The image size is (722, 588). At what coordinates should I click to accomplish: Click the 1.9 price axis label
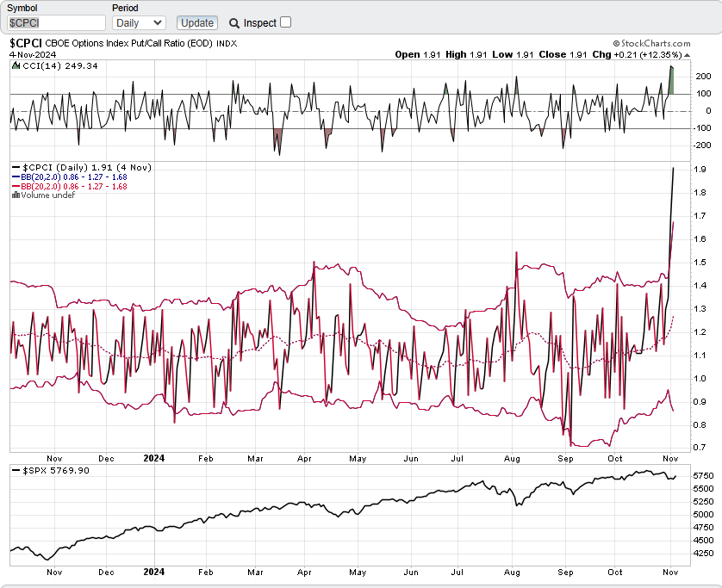[x=701, y=170]
